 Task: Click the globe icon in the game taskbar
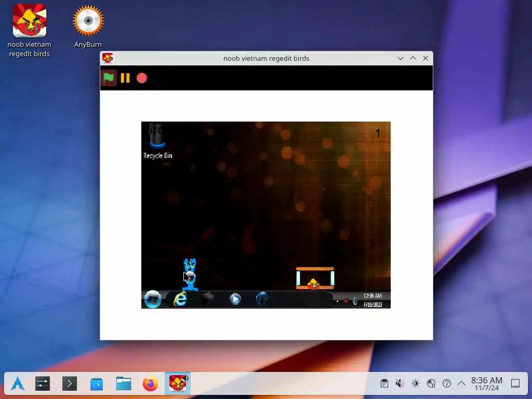(x=262, y=299)
